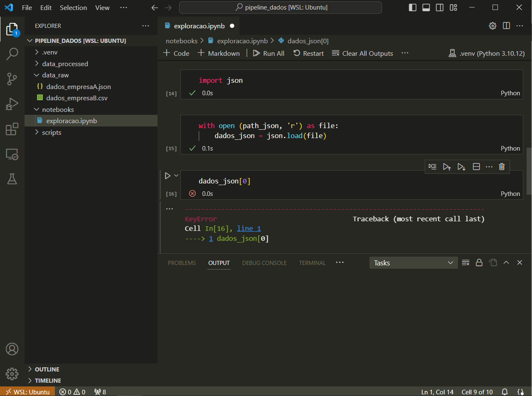This screenshot has width=532, height=396.
Task: Open more cell actions in cell toolbar
Action: coord(489,166)
